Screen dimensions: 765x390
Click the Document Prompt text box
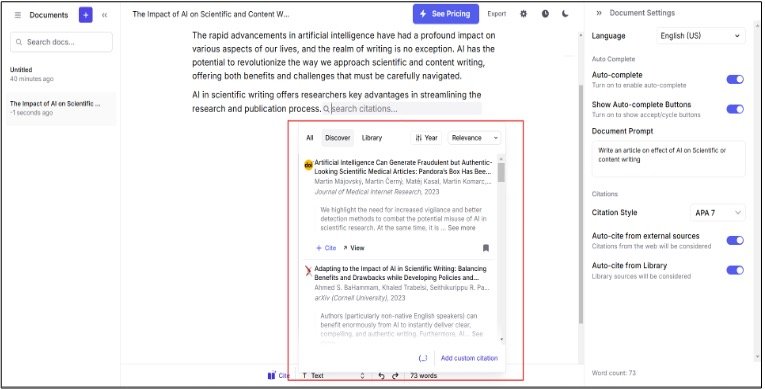tap(668, 159)
